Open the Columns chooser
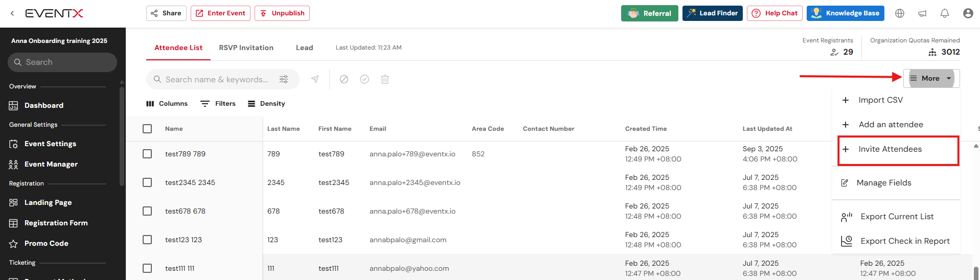Screen dimensions: 980x280 coord(167,104)
